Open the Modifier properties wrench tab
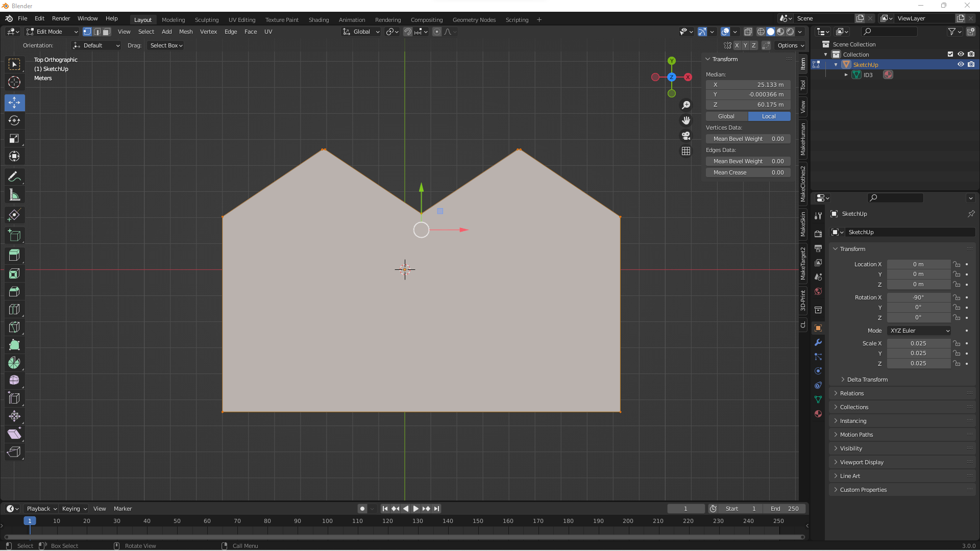980x551 pixels. pos(818,342)
